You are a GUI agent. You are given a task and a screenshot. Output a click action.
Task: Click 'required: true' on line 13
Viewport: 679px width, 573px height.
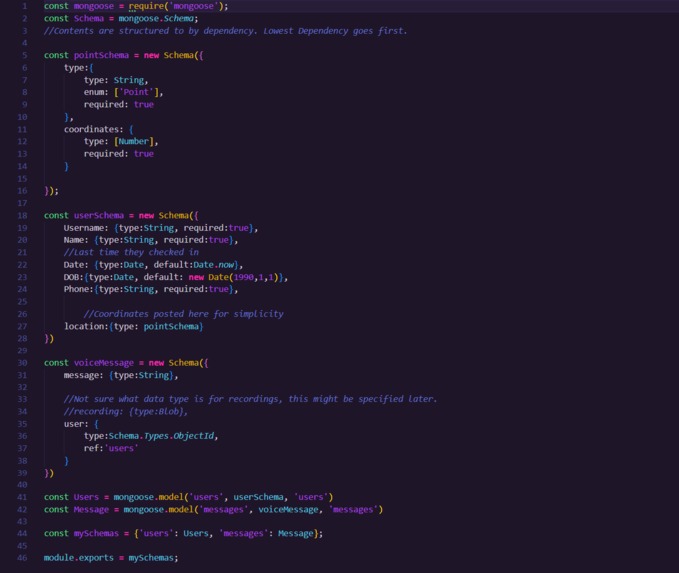tap(119, 154)
